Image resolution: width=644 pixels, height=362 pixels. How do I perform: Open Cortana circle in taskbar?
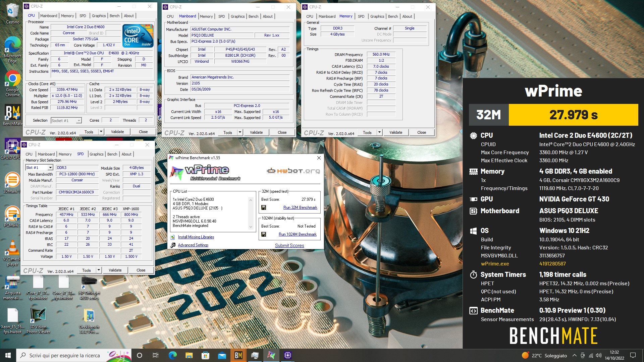(x=140, y=355)
